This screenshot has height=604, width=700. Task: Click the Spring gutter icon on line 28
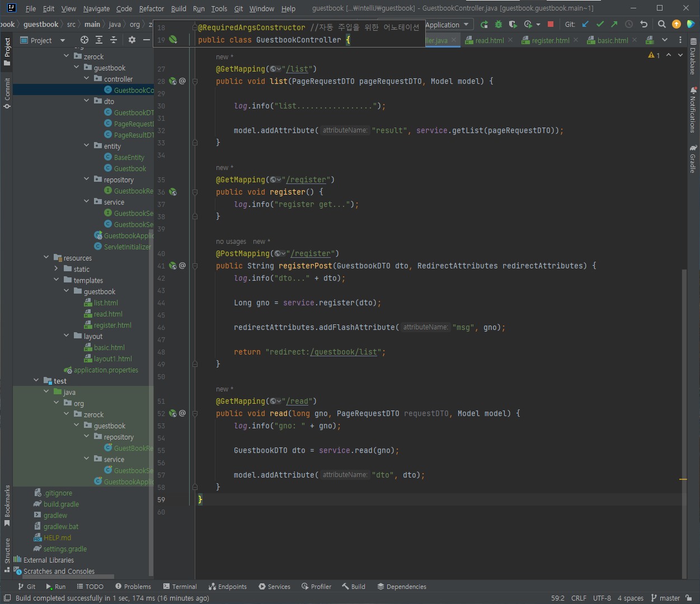click(173, 81)
